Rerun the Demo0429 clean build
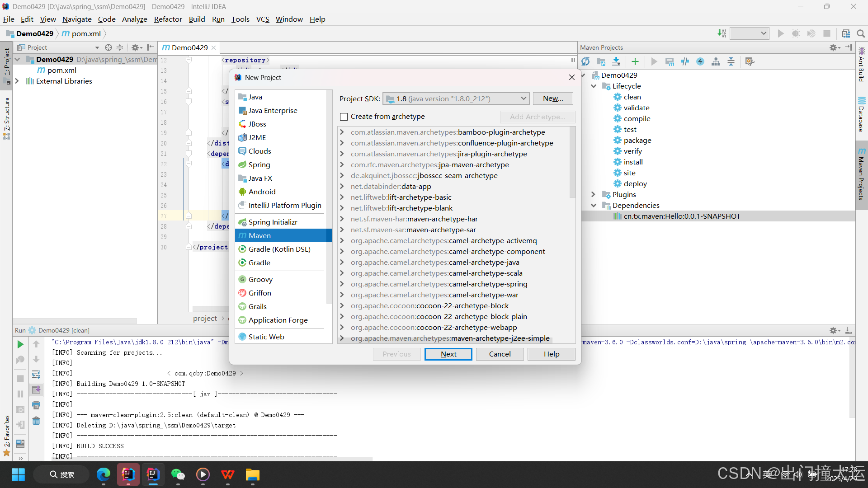Screen dimensions: 868x488 pos(20,344)
